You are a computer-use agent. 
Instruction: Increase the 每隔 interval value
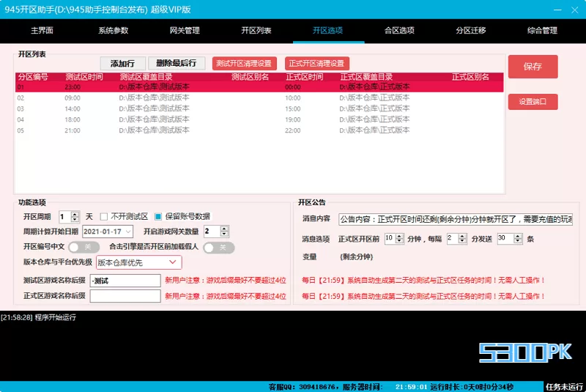pyautogui.click(x=462, y=236)
